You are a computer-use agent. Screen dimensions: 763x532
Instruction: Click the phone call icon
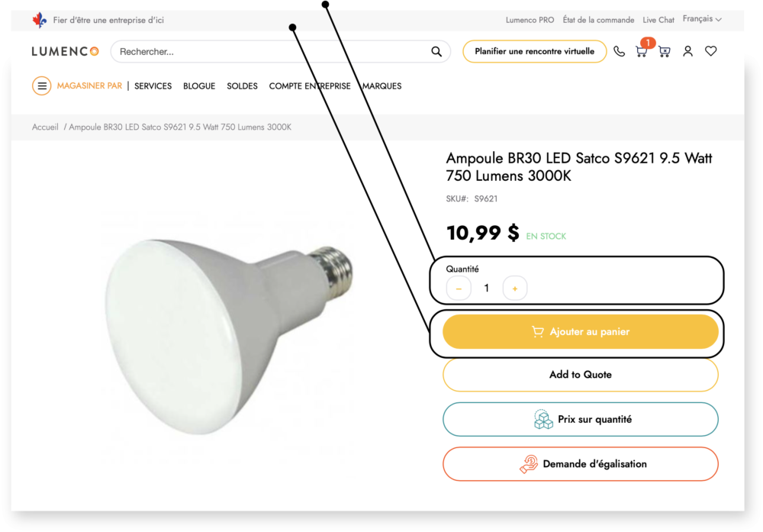619,51
